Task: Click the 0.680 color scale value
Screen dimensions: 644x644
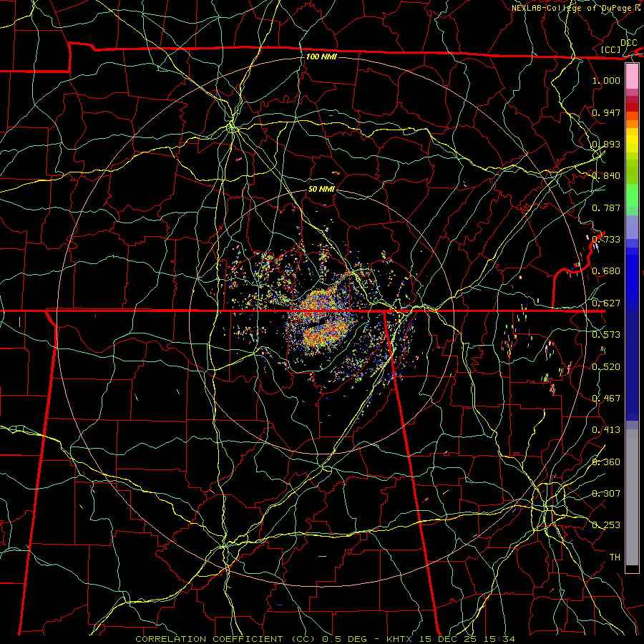Action: (606, 271)
